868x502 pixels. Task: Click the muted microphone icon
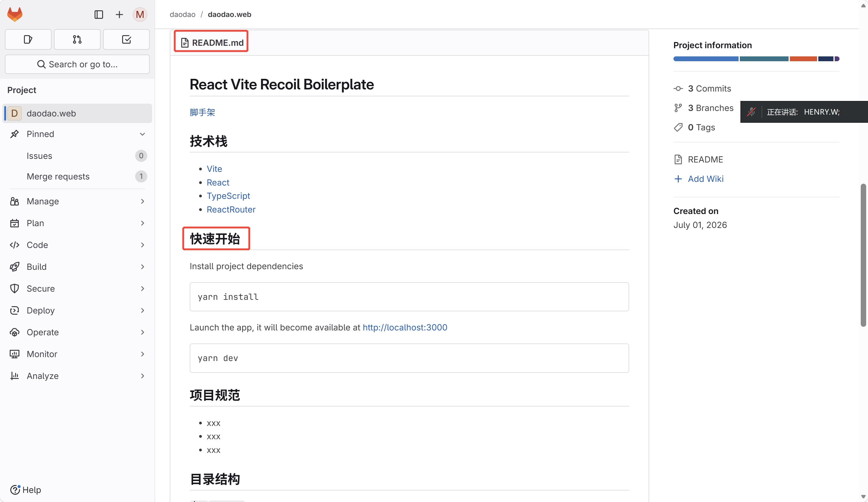point(751,112)
